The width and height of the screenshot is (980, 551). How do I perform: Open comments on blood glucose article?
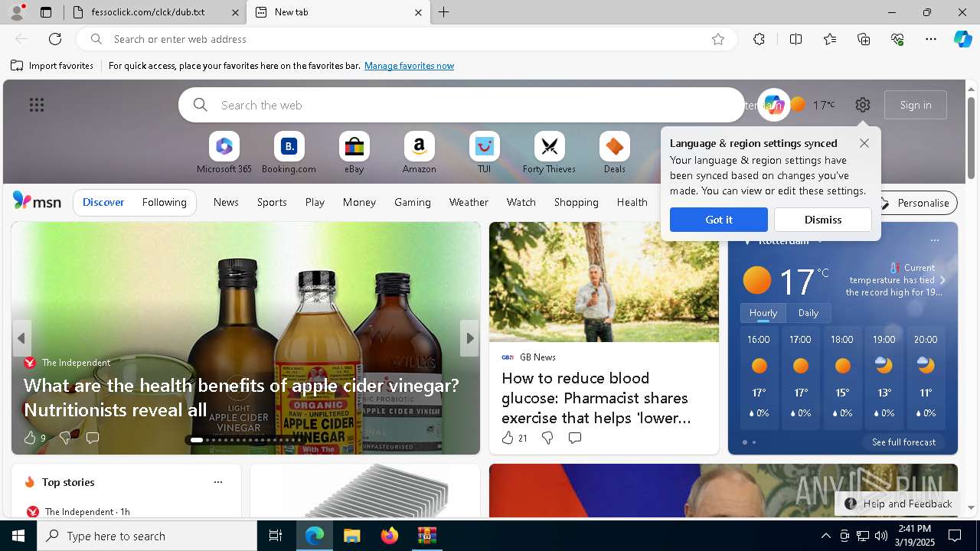tap(575, 438)
